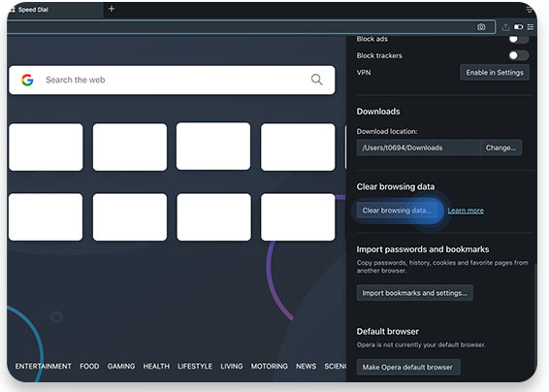549x392 pixels.
Task: Click the tab menu icon at top right
Action: 530,10
